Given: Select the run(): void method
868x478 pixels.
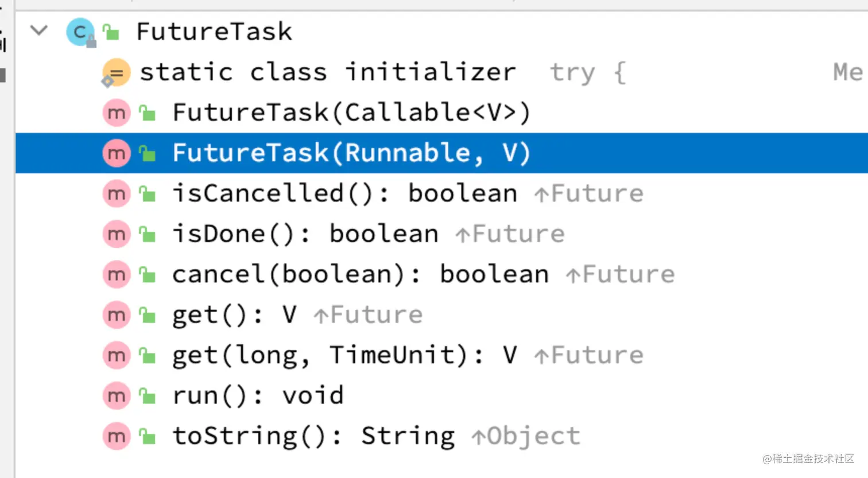Looking at the screenshot, I should 258,396.
